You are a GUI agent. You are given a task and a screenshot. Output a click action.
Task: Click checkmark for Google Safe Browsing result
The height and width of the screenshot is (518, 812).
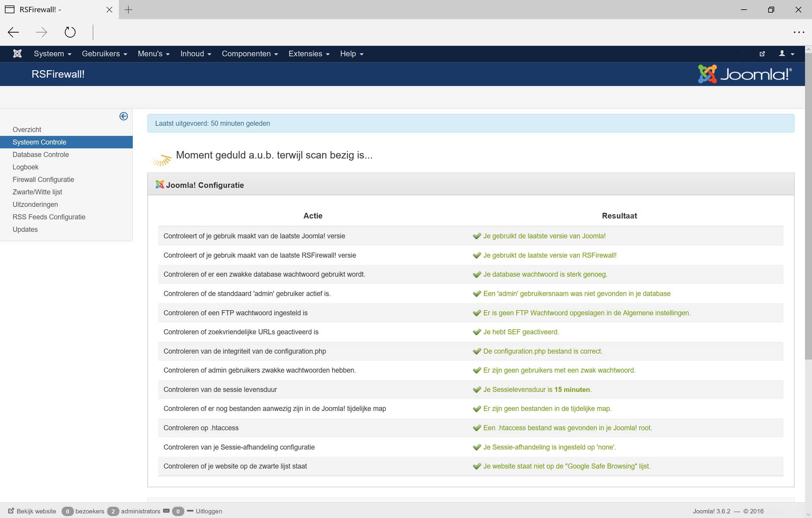(477, 466)
